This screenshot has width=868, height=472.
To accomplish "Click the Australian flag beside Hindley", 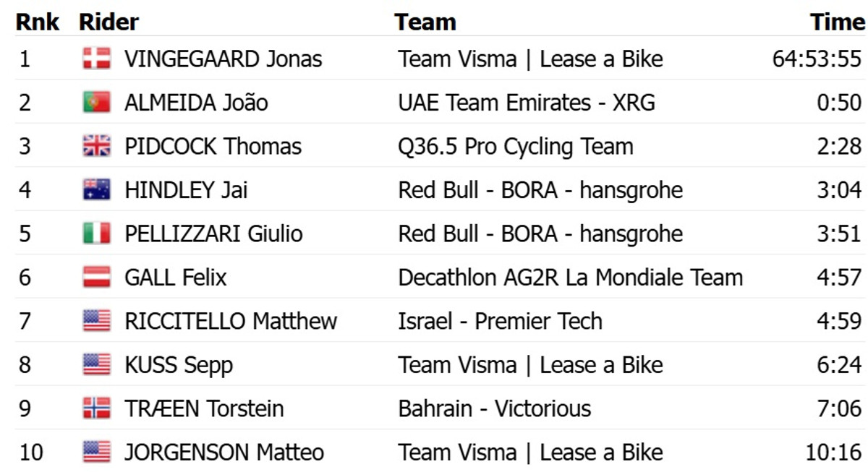I will [x=96, y=190].
